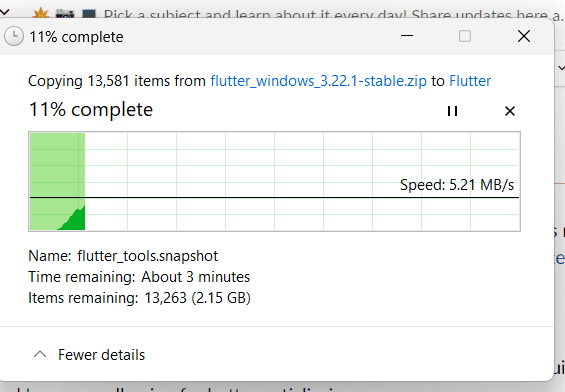Viewport: 565px width, 392px height.
Task: Click the background chevron at top-left corner
Action: [x=4, y=12]
